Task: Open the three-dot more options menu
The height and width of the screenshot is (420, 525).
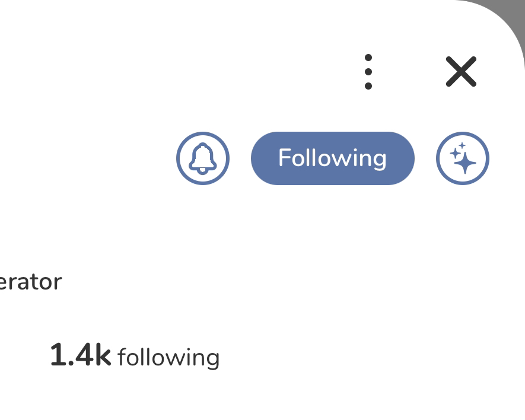Action: click(368, 72)
